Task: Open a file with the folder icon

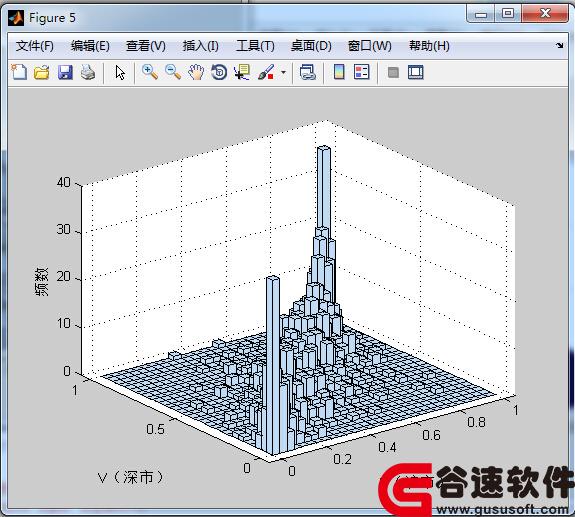Action: 42,72
